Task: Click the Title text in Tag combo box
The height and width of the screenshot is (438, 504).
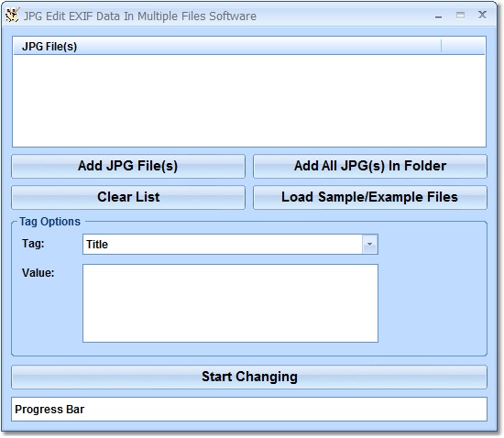Action: click(x=97, y=245)
